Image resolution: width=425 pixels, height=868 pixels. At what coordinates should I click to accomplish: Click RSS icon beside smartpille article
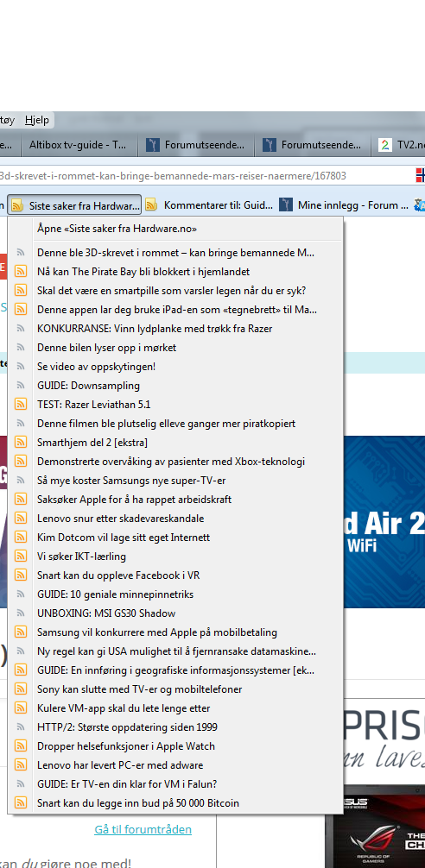tap(21, 291)
